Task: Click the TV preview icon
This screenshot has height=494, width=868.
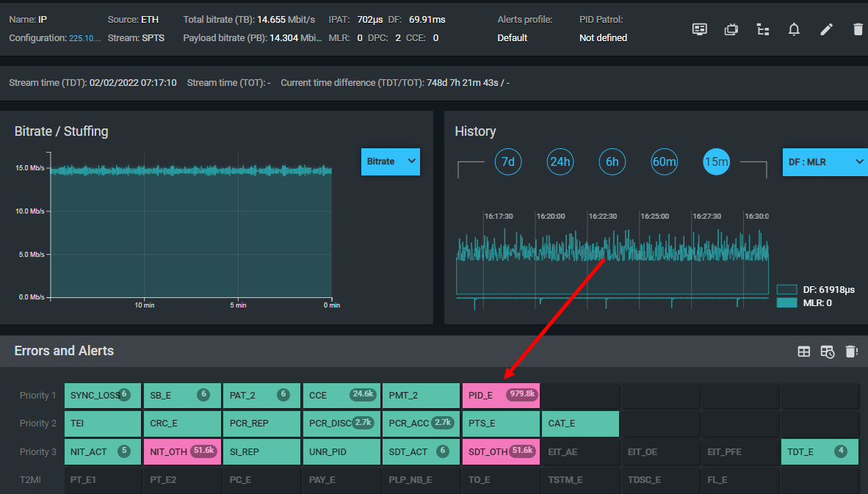Action: [x=731, y=29]
